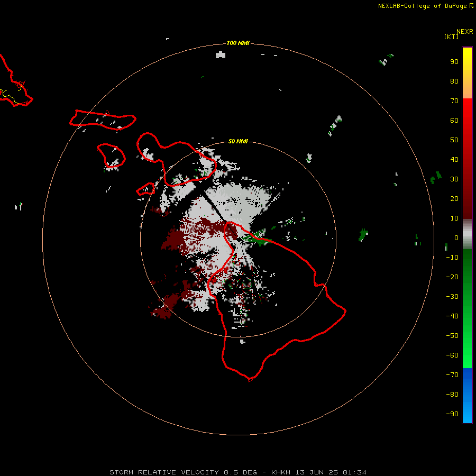Click the 90 value on velocity scale
This screenshot has width=476, height=476.
[x=454, y=62]
